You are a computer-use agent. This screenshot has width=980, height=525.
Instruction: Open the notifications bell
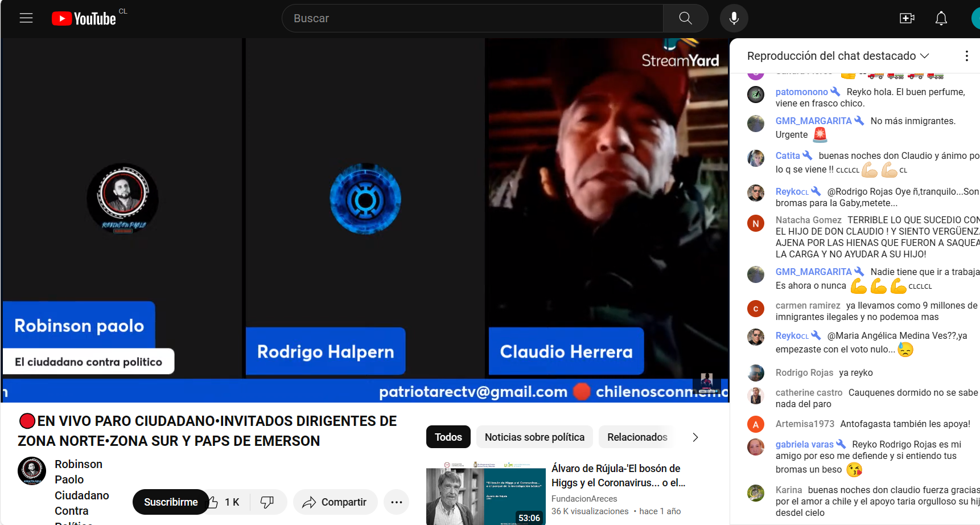click(x=941, y=18)
